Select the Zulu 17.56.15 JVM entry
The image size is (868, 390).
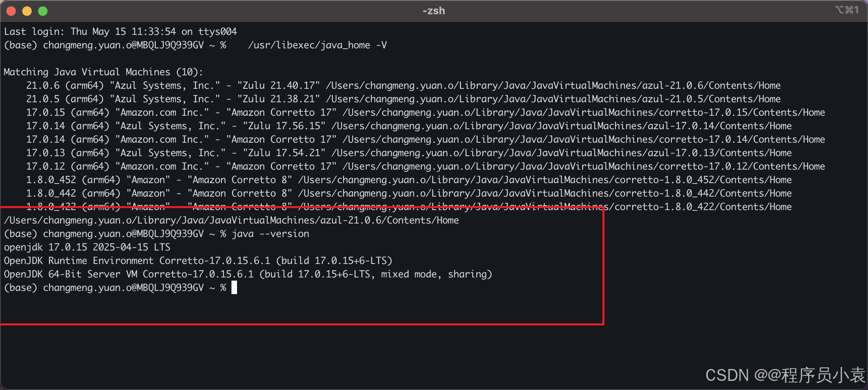click(409, 126)
